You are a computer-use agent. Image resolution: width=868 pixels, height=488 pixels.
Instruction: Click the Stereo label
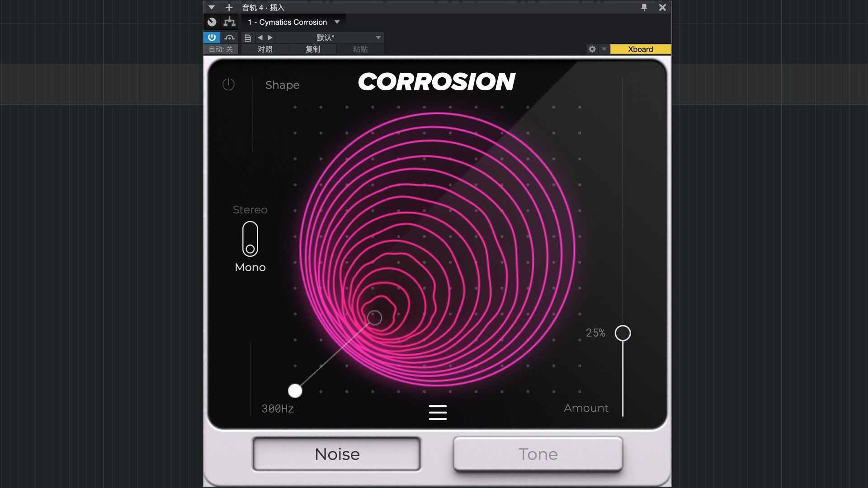(250, 210)
